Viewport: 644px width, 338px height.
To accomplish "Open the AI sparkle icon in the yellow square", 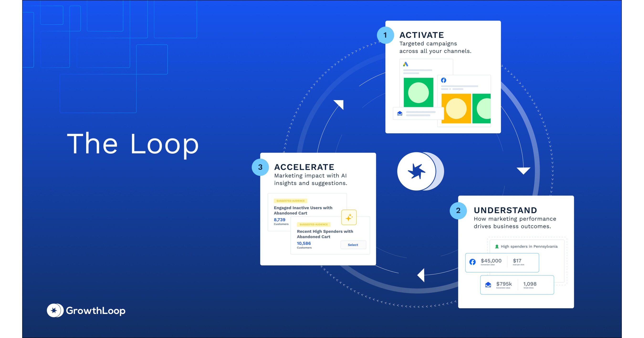I will pos(349,217).
